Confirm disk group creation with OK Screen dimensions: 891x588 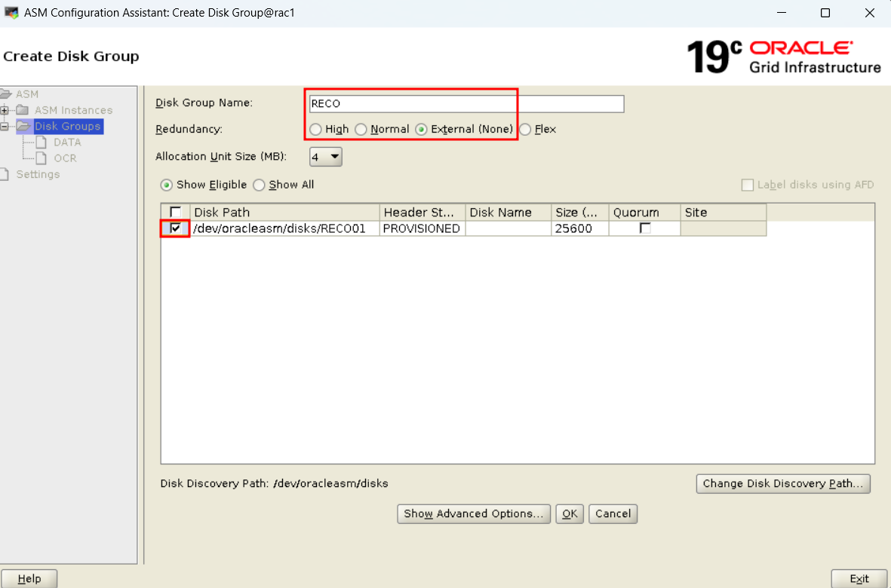coord(570,513)
